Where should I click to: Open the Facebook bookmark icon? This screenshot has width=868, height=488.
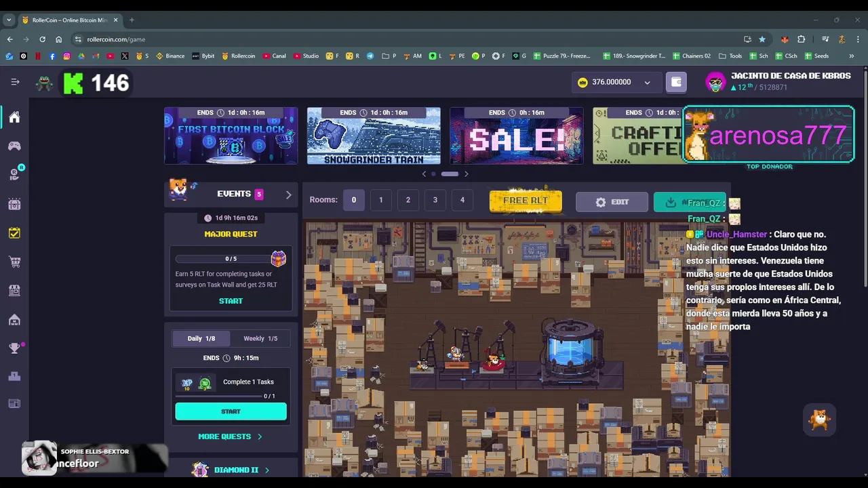click(x=52, y=56)
